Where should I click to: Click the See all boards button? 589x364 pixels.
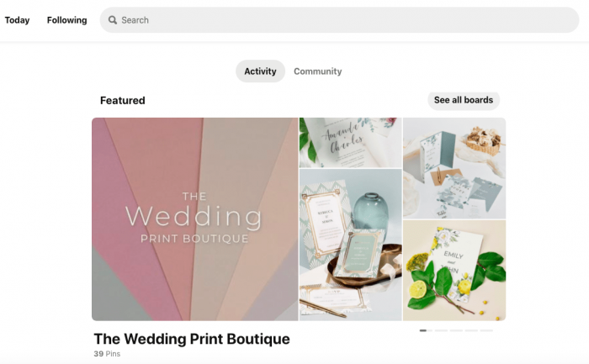(x=464, y=100)
